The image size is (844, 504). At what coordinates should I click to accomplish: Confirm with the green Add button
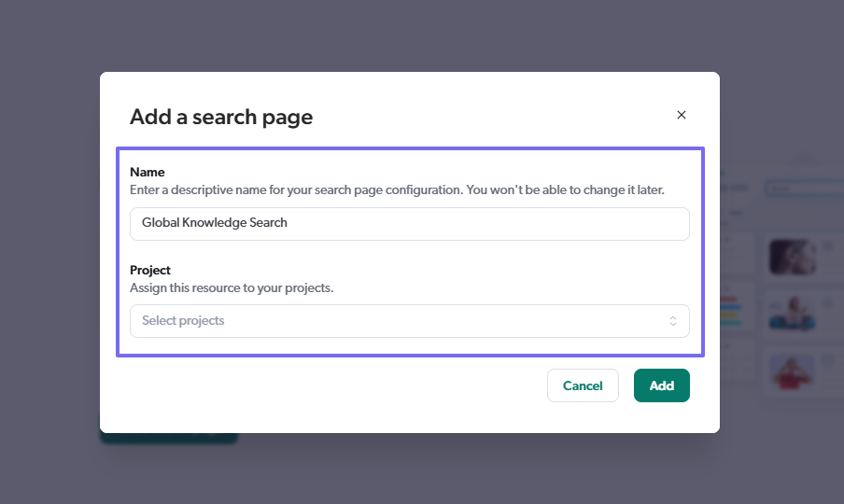pos(661,385)
